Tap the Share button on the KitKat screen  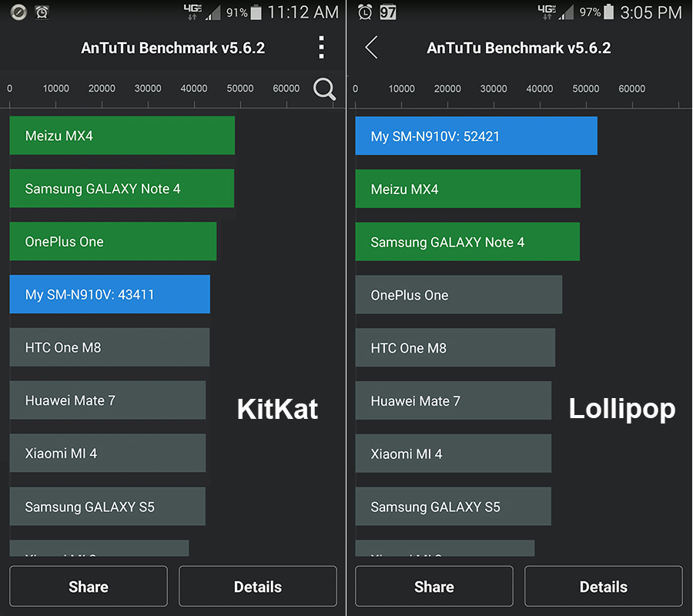click(89, 587)
